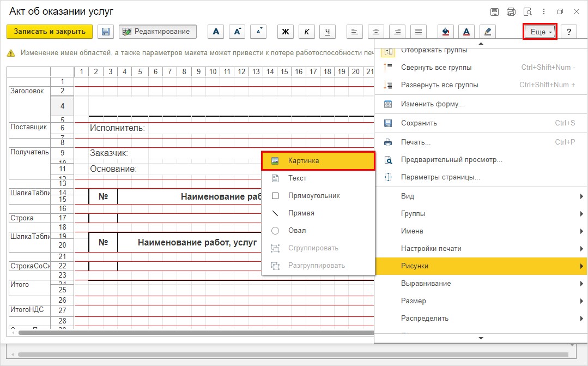Expand the Размер submenu
The image size is (588, 366).
click(x=481, y=301)
